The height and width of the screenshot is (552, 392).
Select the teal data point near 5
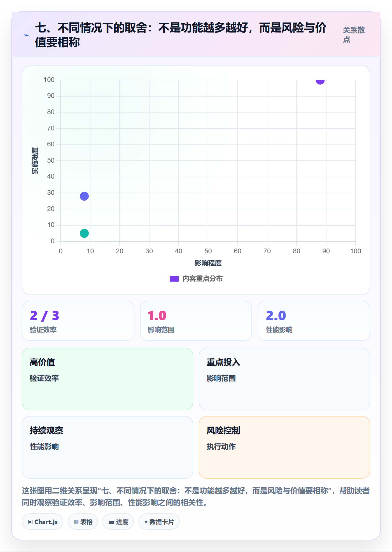tap(84, 233)
